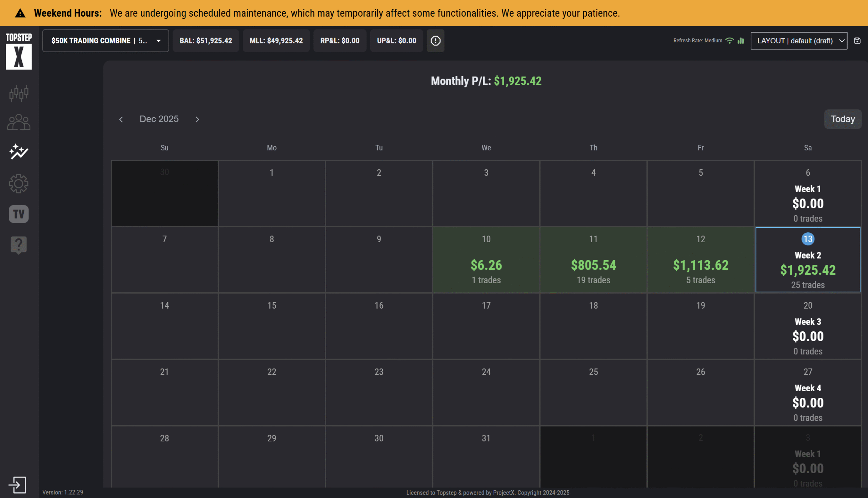Open the candlestick chart trading icon
Image resolution: width=868 pixels, height=498 pixels.
(19, 93)
